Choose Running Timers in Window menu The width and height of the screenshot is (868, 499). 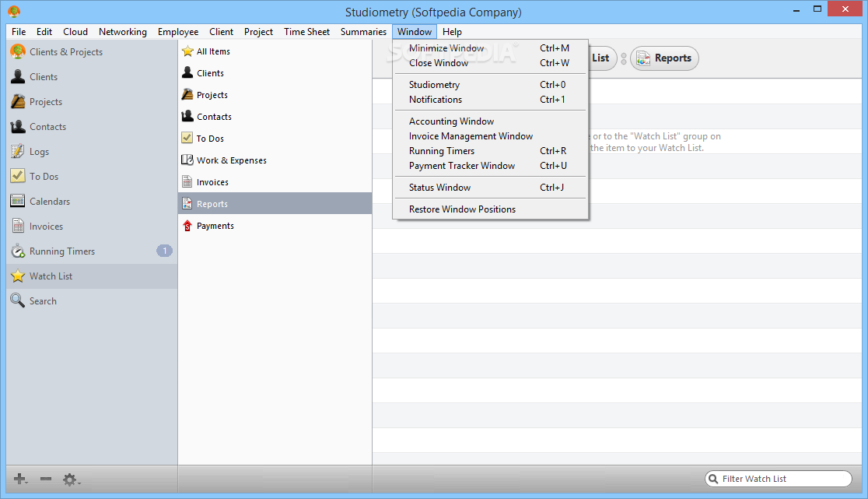click(491, 151)
